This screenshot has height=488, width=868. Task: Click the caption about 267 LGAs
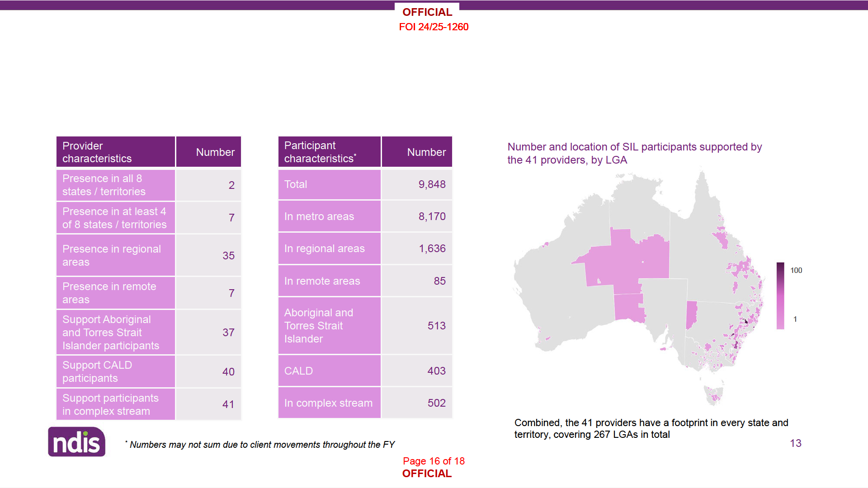pos(651,428)
